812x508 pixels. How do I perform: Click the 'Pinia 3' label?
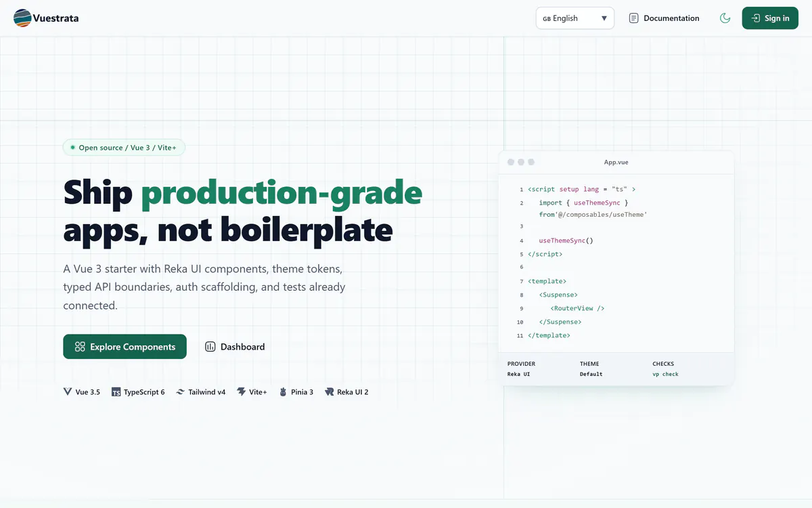click(x=302, y=392)
